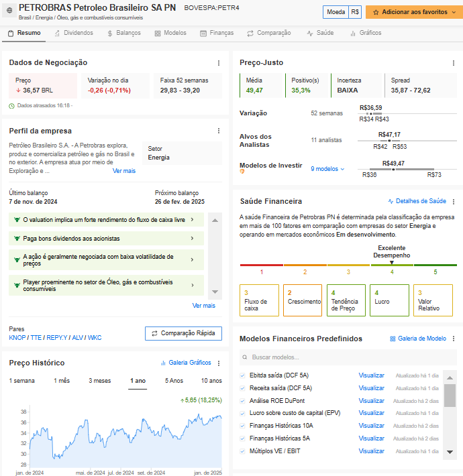
Task: Expand 'Paga bons dividendos' insight chevron
Action: pos(192,238)
